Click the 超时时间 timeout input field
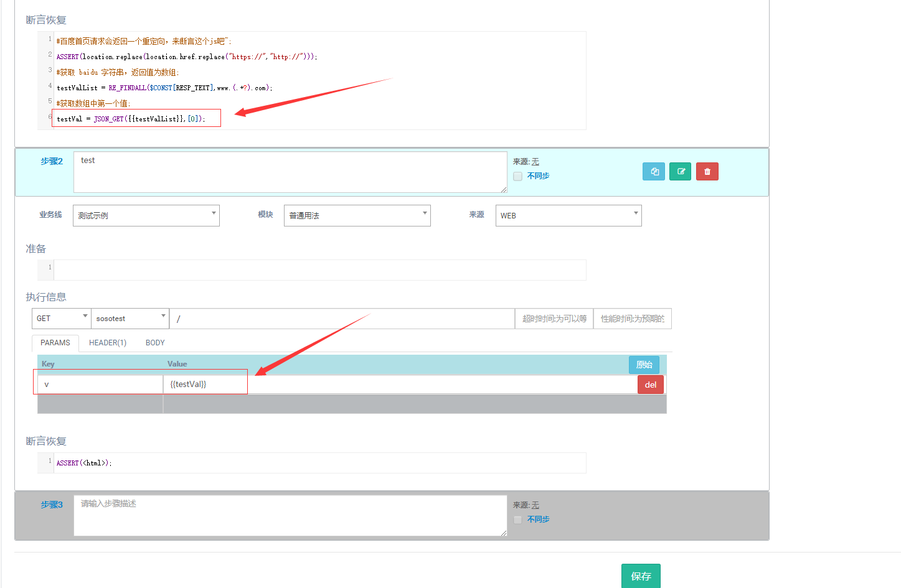The width and height of the screenshot is (901, 588). click(554, 319)
